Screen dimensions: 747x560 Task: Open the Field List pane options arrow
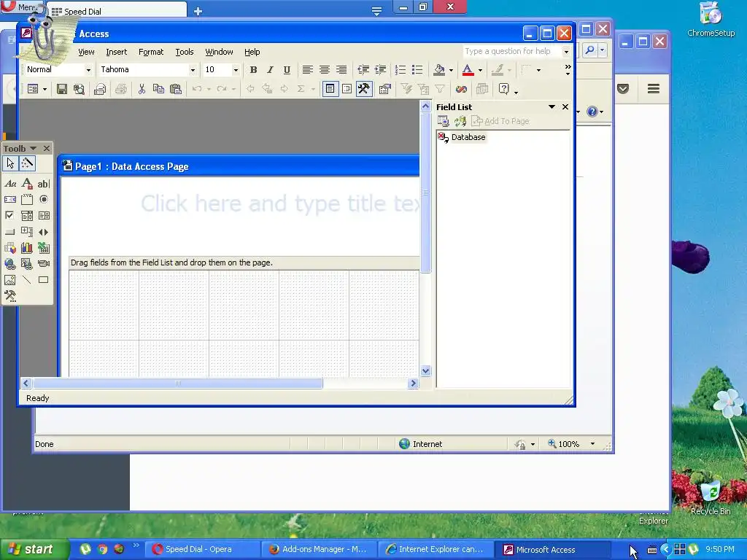pyautogui.click(x=551, y=106)
